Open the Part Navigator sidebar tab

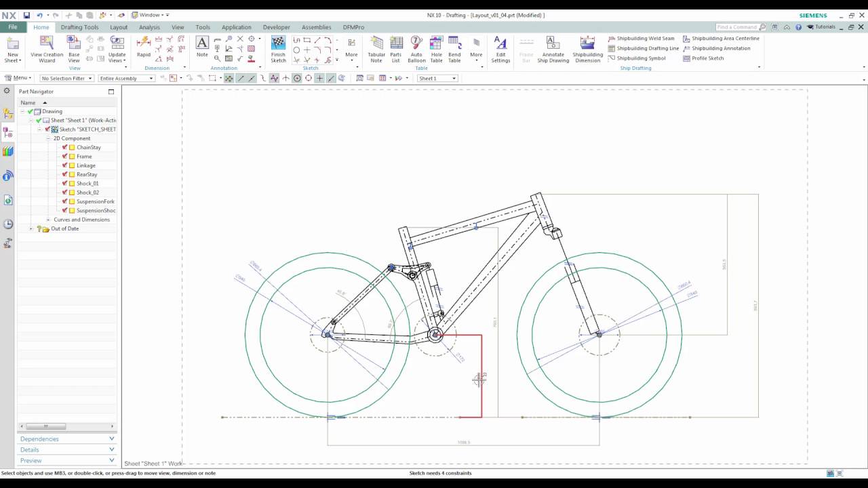7,132
